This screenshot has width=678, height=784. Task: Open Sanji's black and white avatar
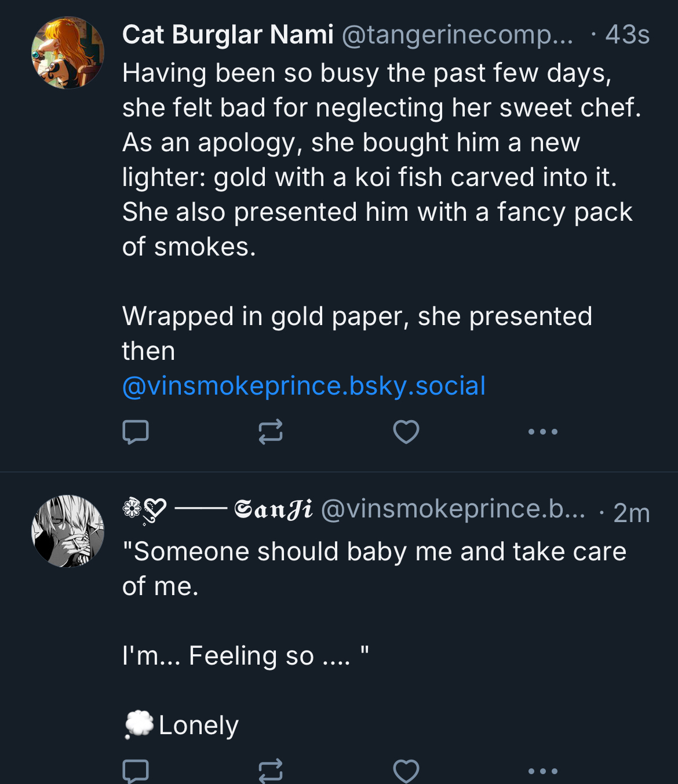(x=68, y=531)
